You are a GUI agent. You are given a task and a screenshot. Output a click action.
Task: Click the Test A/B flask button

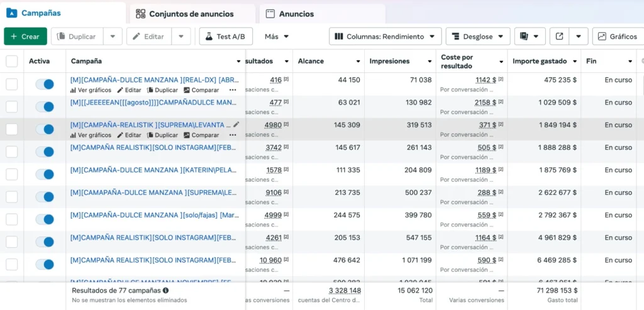click(226, 36)
